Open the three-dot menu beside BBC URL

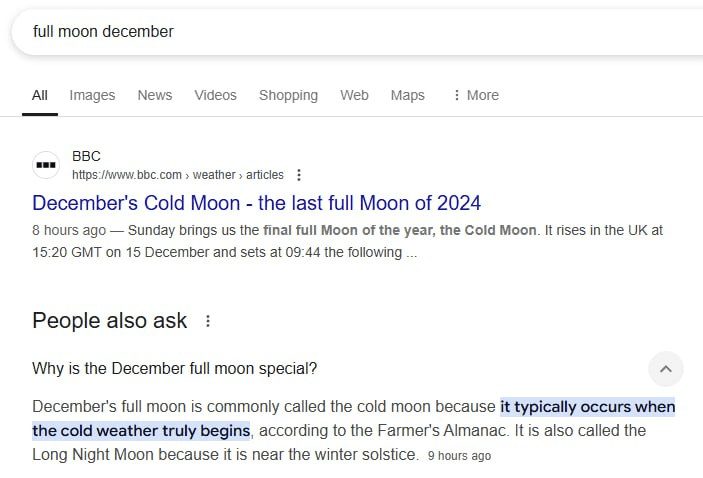point(299,175)
